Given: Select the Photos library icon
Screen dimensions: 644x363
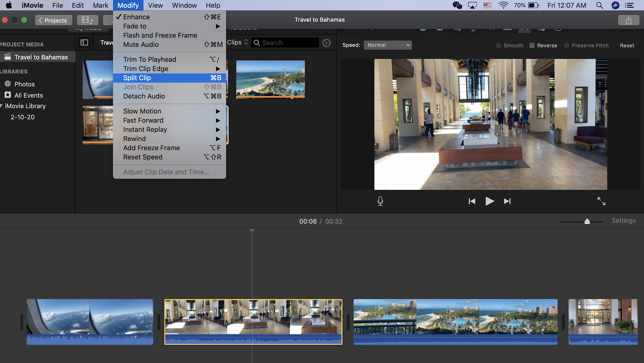Looking at the screenshot, I should click(x=8, y=84).
